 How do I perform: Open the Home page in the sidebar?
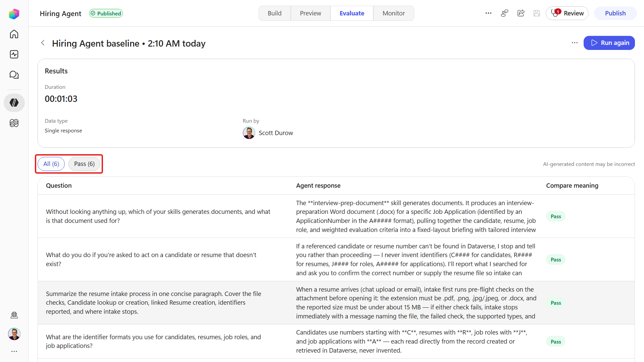tap(14, 34)
